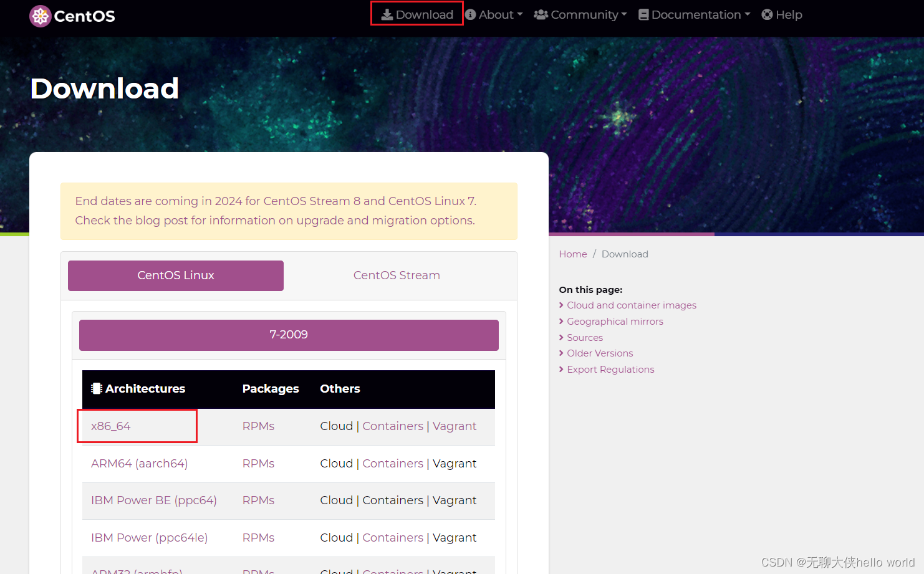This screenshot has width=924, height=574.
Task: Open RPMs for x86_64
Action: coord(258,426)
